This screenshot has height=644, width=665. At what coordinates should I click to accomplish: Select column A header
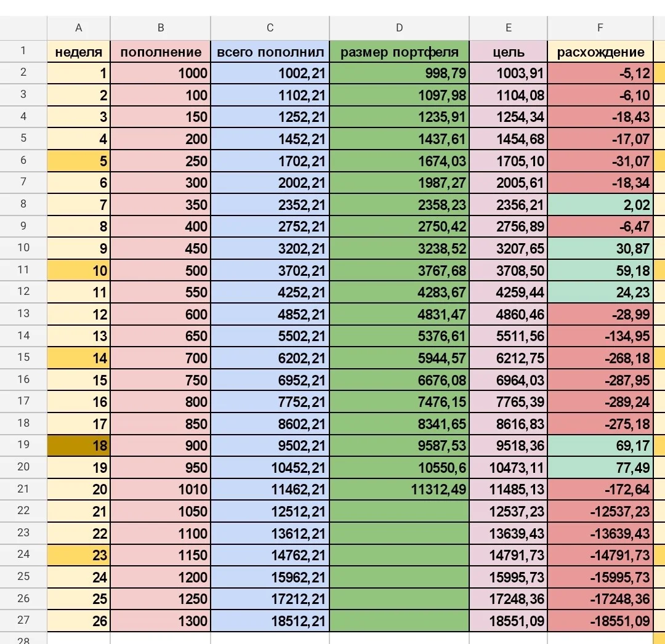pyautogui.click(x=78, y=28)
